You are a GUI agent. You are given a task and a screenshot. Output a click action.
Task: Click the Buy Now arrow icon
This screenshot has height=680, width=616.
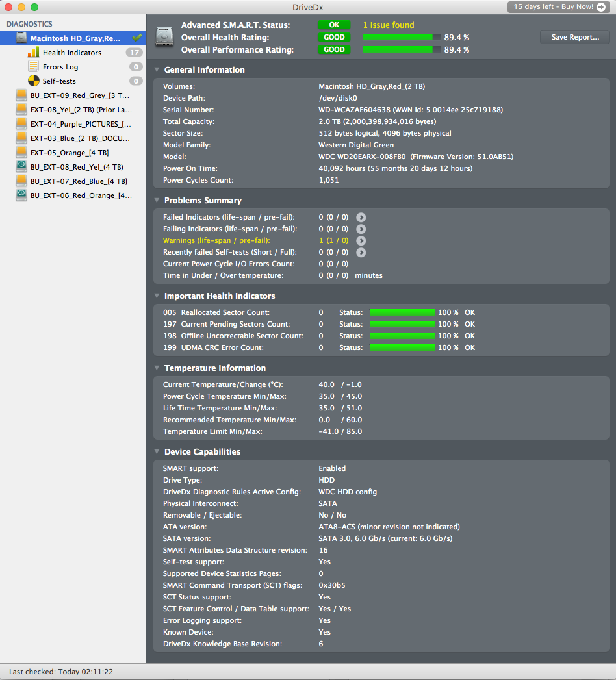[601, 7]
